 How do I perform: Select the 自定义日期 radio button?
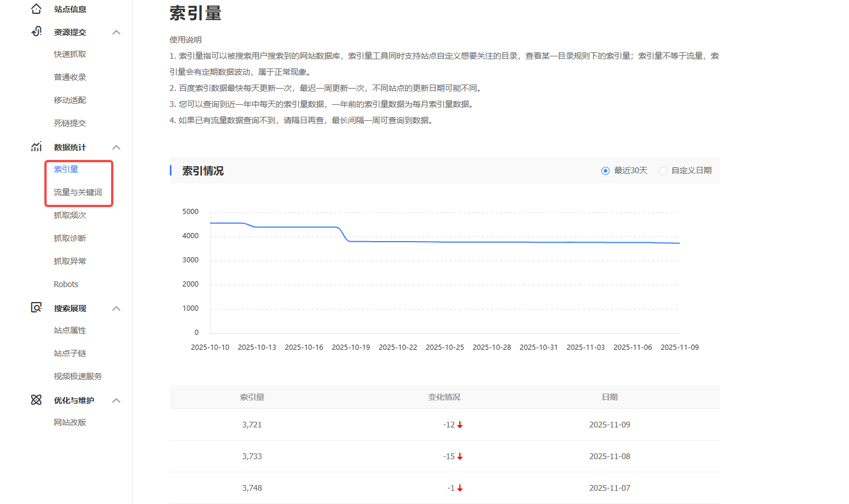[x=663, y=170]
